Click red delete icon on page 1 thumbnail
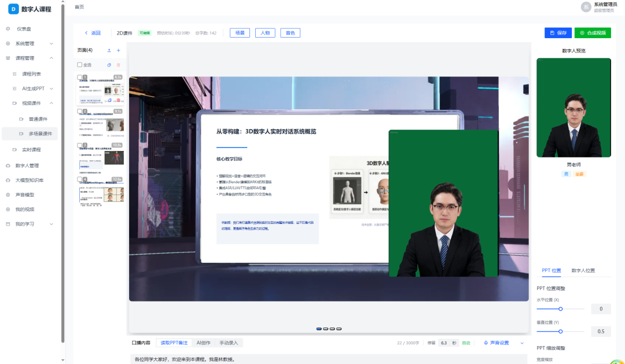This screenshot has width=625, height=364. pos(119,101)
